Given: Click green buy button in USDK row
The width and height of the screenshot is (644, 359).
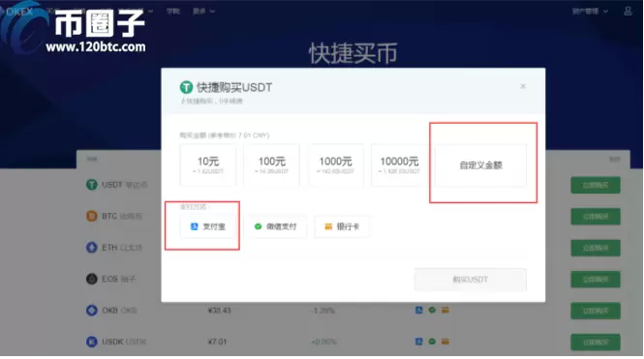Looking at the screenshot, I should point(596,343).
